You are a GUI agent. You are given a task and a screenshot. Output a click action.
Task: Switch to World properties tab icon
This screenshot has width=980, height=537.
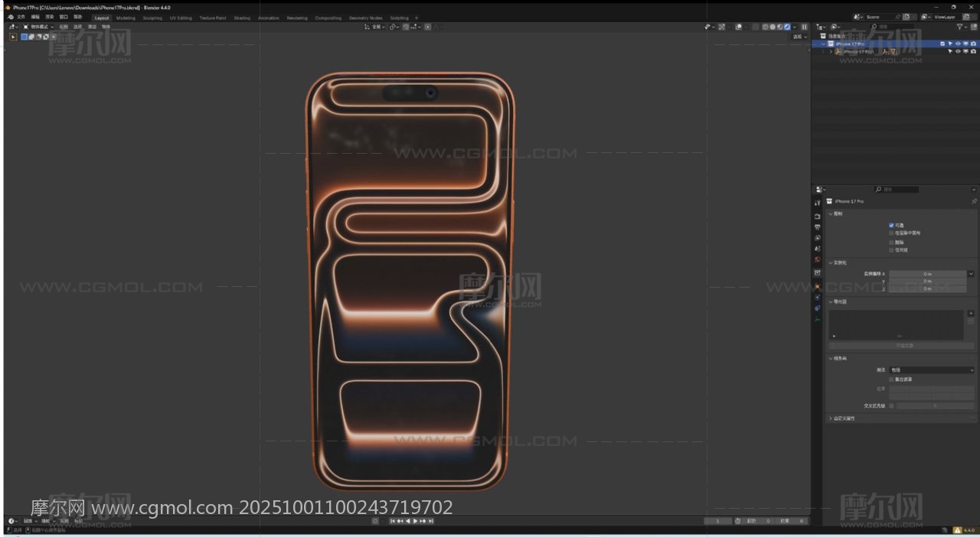coord(818,259)
